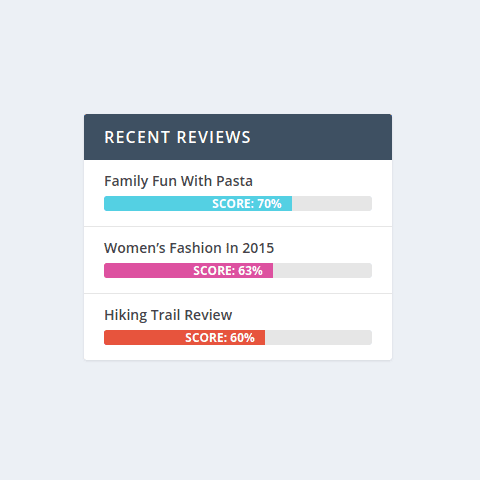Click the divider above the Hiking Trail review

point(238,294)
